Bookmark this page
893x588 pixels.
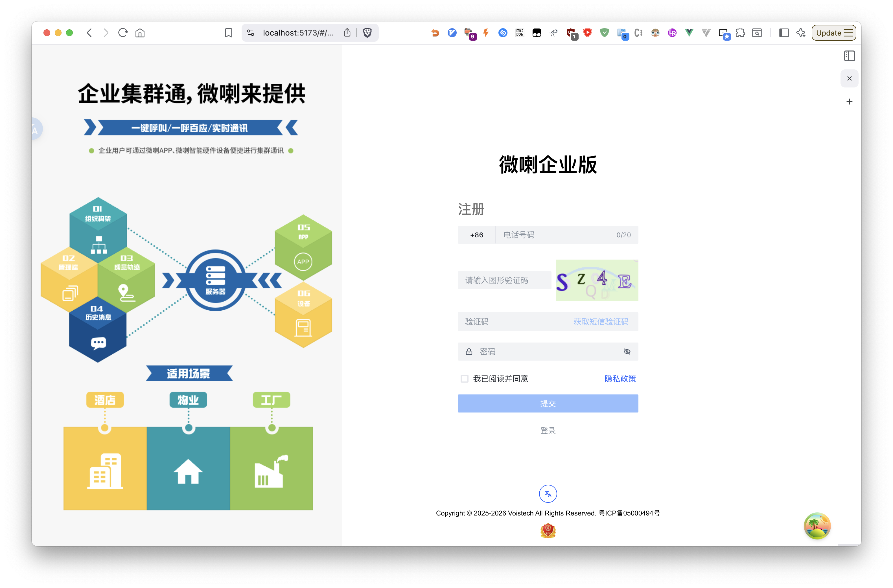[x=229, y=33]
